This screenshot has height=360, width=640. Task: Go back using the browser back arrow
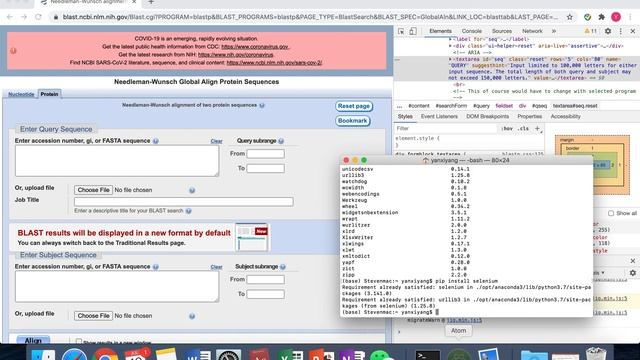[10, 17]
